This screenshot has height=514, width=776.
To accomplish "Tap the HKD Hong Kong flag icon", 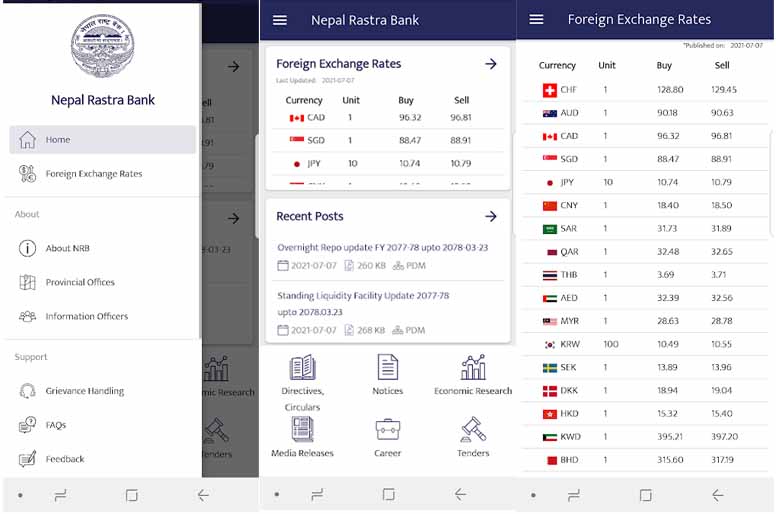I will coord(550,414).
